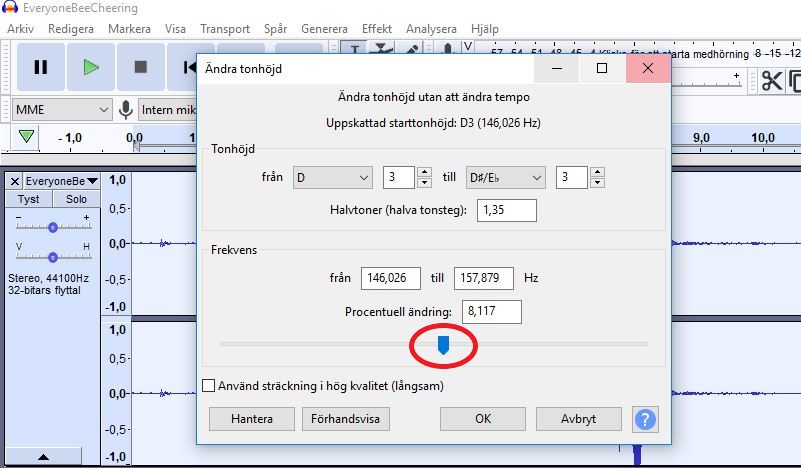This screenshot has width=801, height=468.
Task: Click the 'från' octave number field
Action: point(398,177)
